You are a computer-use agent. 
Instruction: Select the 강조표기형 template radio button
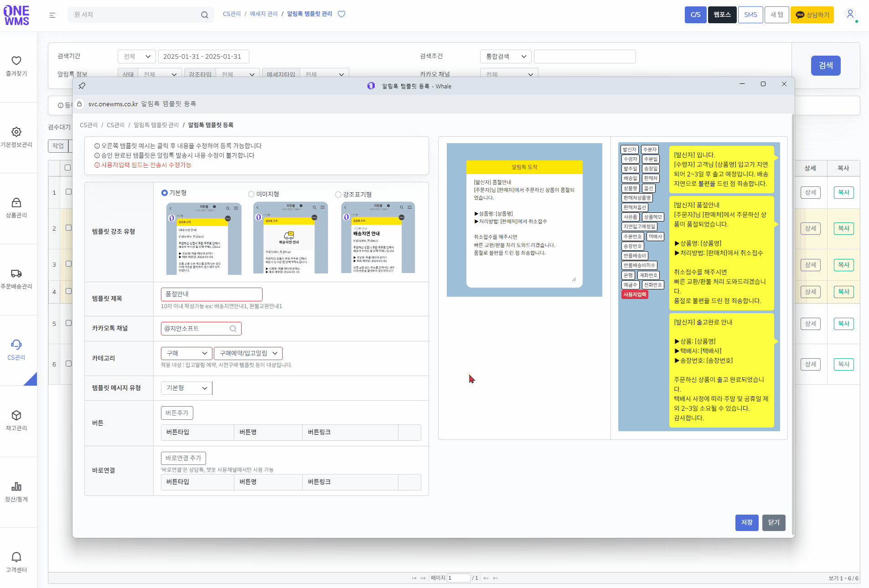pos(338,195)
